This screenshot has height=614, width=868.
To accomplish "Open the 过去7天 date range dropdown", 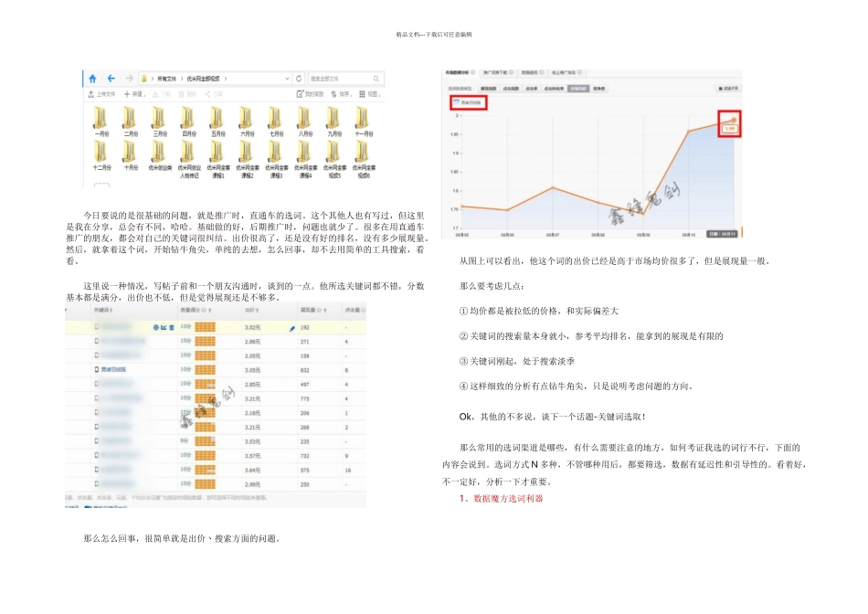I will (728, 89).
